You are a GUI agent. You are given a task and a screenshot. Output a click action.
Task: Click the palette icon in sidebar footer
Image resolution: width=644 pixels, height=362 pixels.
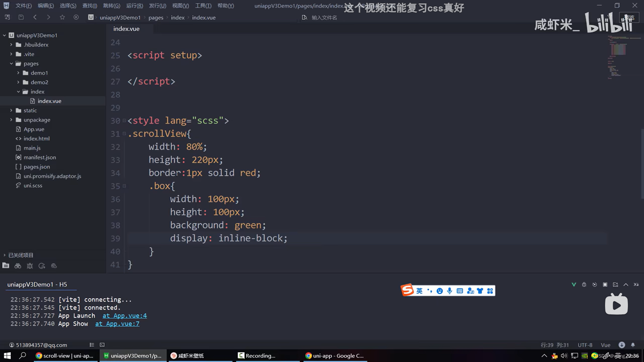point(54,266)
